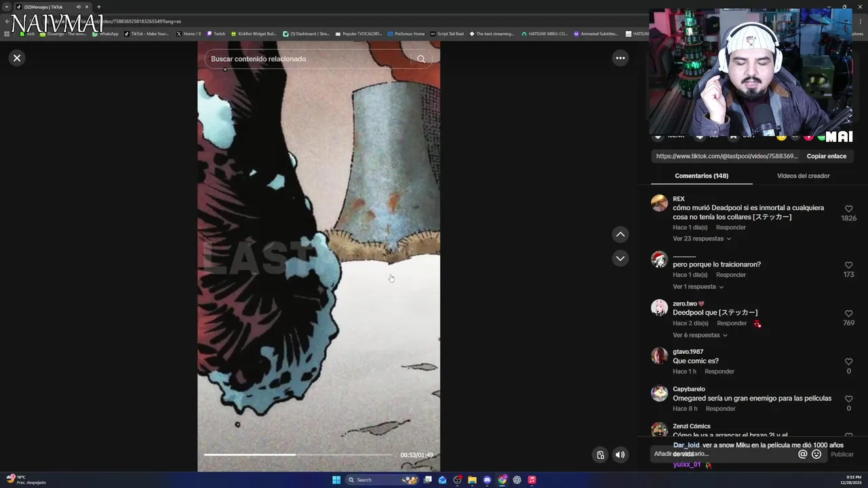This screenshot has height=488, width=868.
Task: Open the 'WhatsApp' bookmark
Action: click(104, 34)
